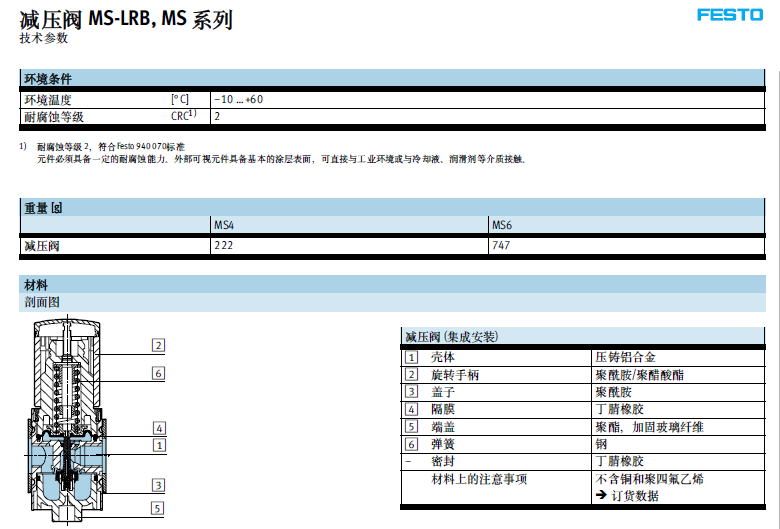The width and height of the screenshot is (780, 529).
Task: Click callout number 1 beside the drawing
Action: tap(159, 445)
